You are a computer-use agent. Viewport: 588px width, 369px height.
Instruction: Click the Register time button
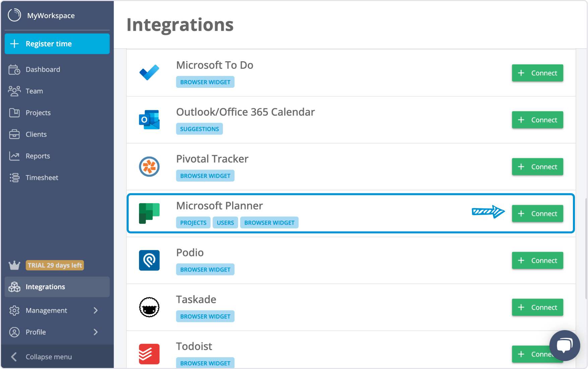point(57,44)
